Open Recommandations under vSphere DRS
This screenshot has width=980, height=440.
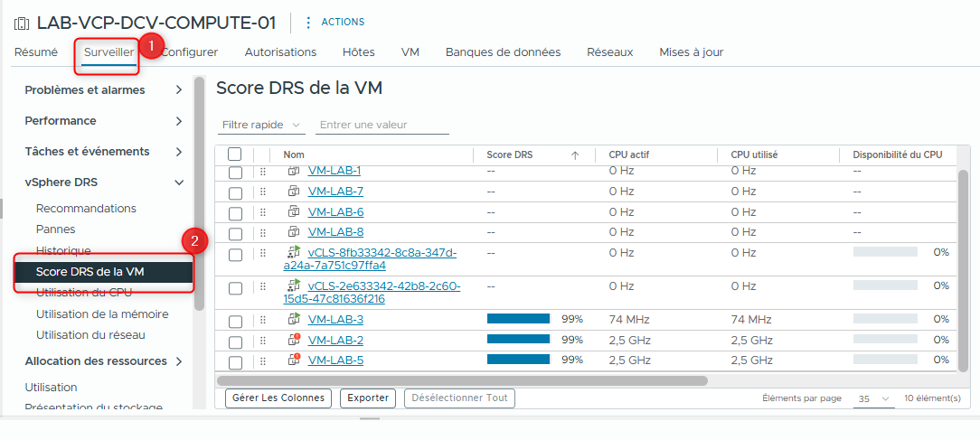pyautogui.click(x=86, y=208)
